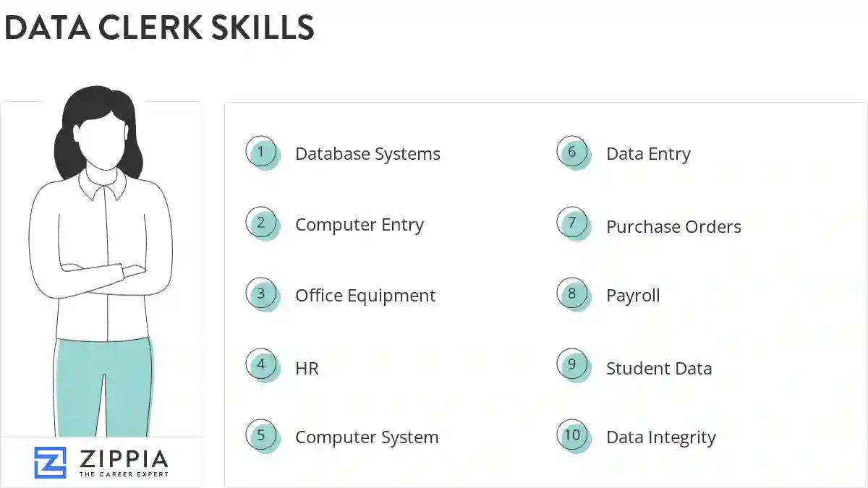Select the number 8 circle icon
This screenshot has height=488, width=868.
click(572, 294)
